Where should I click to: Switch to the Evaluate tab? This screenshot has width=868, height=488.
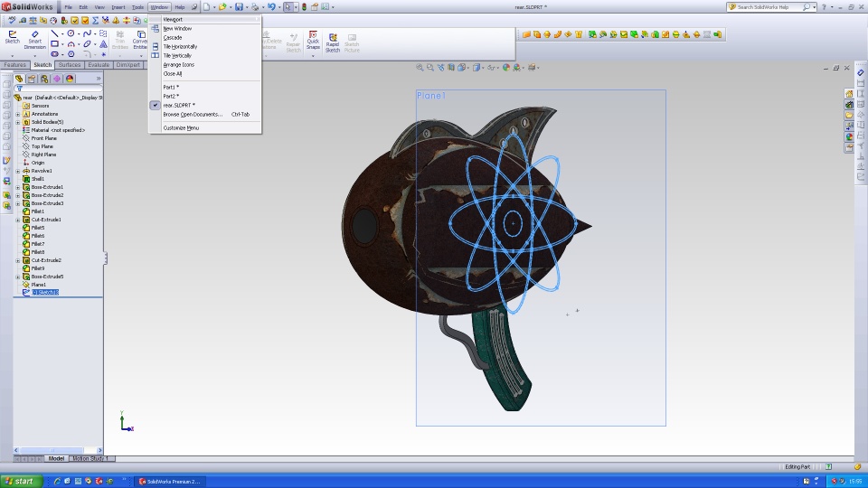(x=99, y=65)
